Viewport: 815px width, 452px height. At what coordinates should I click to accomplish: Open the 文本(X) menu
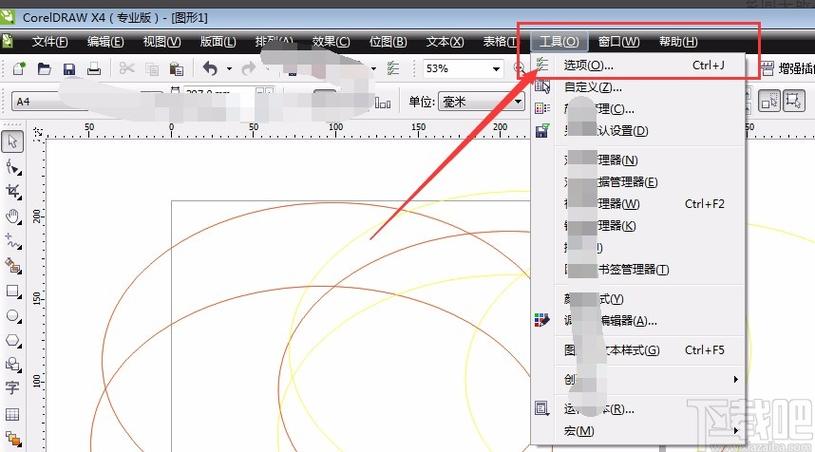(445, 42)
